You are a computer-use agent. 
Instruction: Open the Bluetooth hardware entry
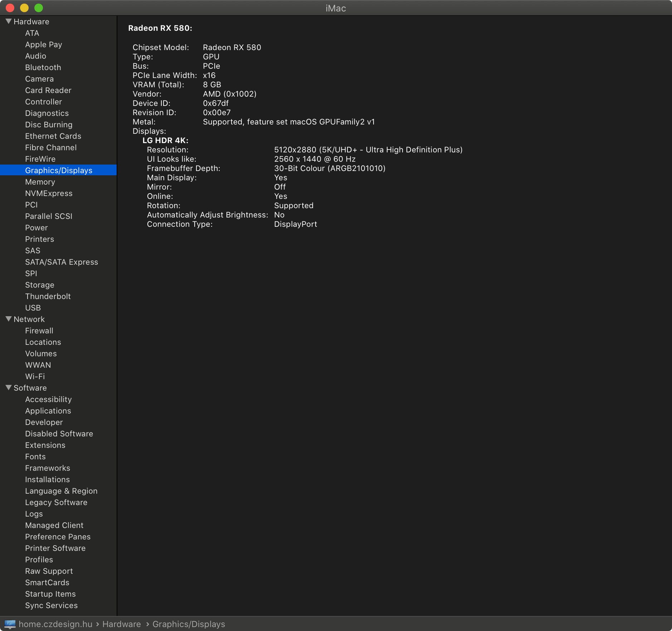pos(43,68)
